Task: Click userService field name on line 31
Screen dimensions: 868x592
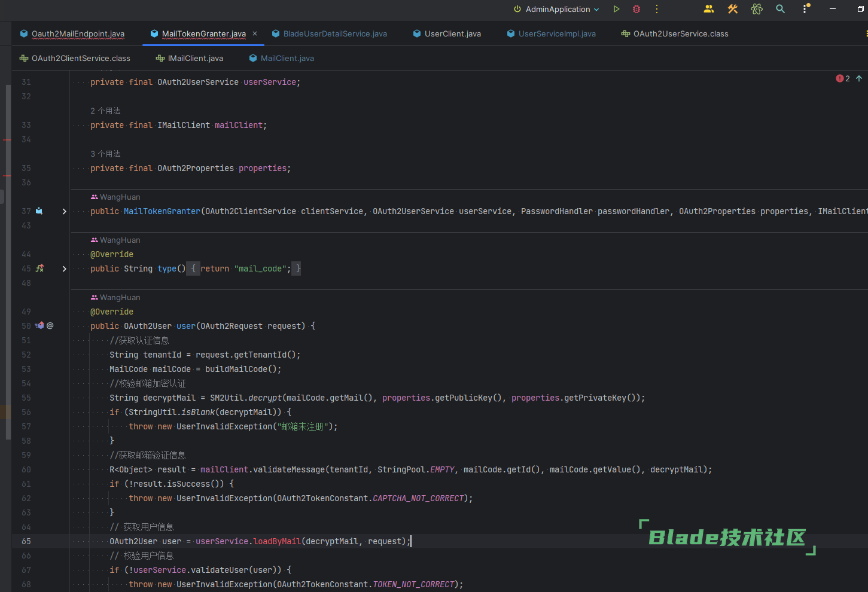Action: click(270, 82)
